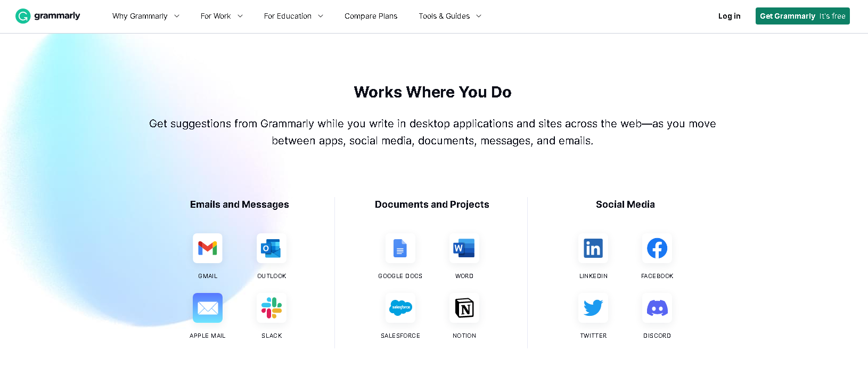This screenshot has width=868, height=375.
Task: Click the SALESFORCE label
Action: pyautogui.click(x=400, y=336)
